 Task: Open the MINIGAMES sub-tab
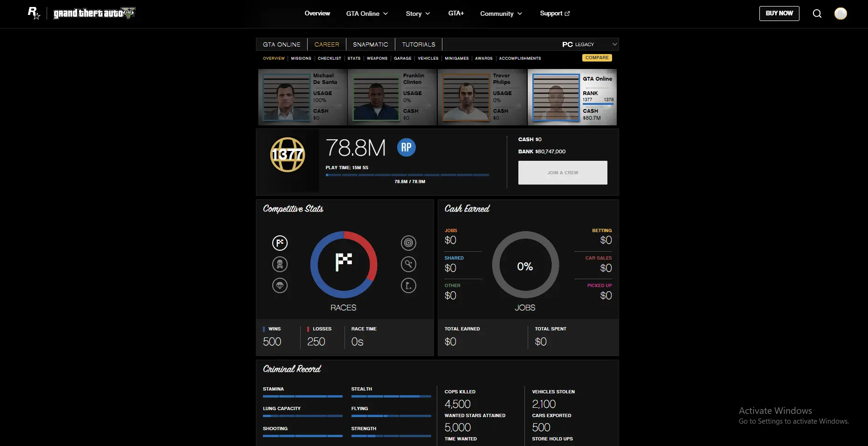tap(457, 58)
